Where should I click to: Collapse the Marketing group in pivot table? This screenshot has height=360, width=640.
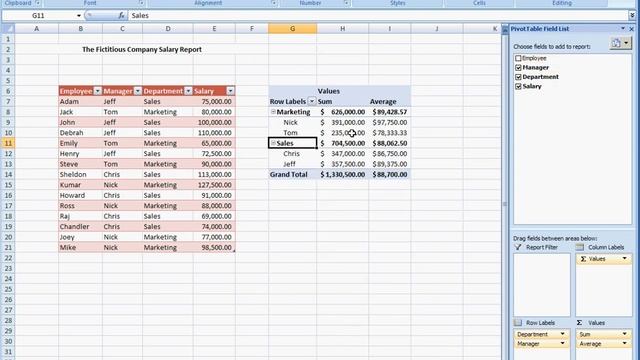tap(273, 111)
